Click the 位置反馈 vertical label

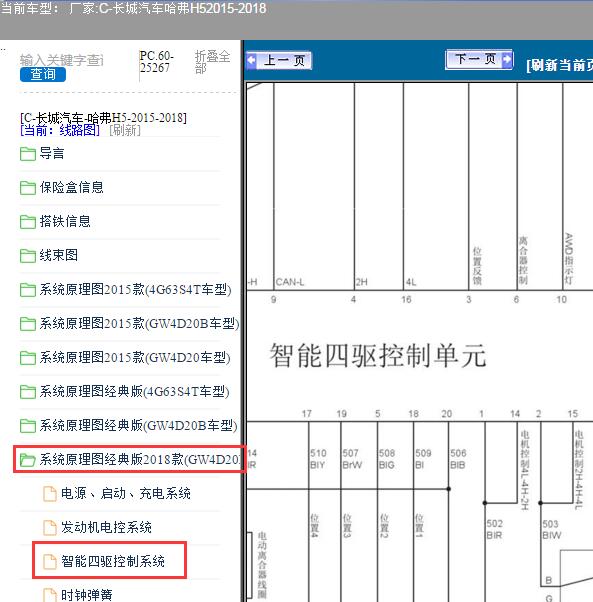[x=477, y=266]
